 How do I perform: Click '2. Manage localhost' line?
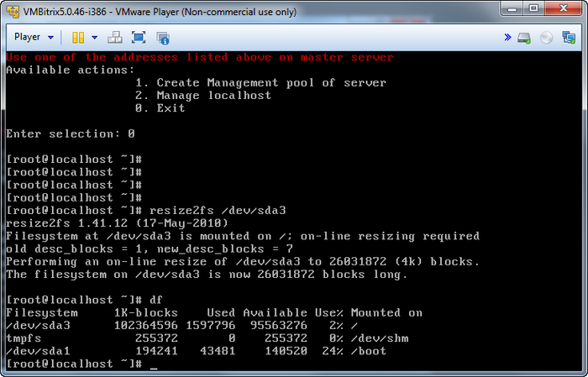(203, 96)
